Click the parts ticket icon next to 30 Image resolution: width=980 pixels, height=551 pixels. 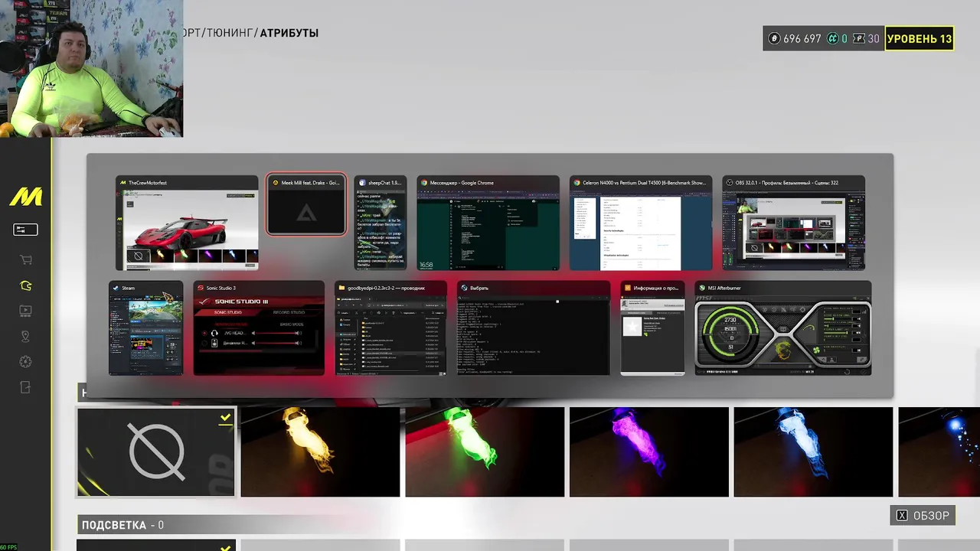(x=858, y=38)
